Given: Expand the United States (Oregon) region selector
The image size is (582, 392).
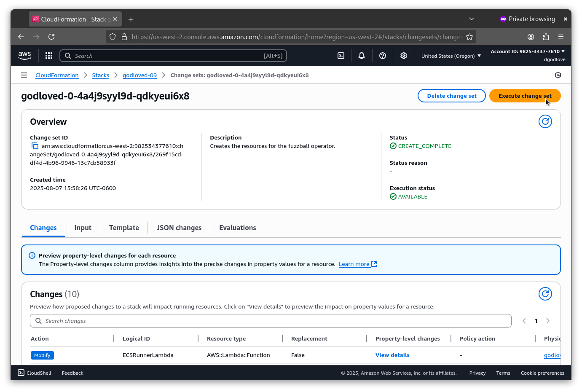Looking at the screenshot, I should 451,56.
